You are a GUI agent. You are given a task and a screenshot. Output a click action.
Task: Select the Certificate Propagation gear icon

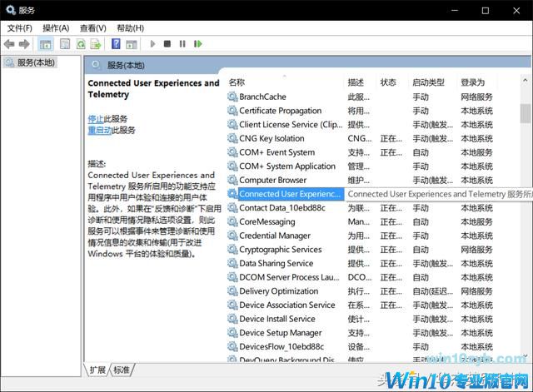(232, 111)
